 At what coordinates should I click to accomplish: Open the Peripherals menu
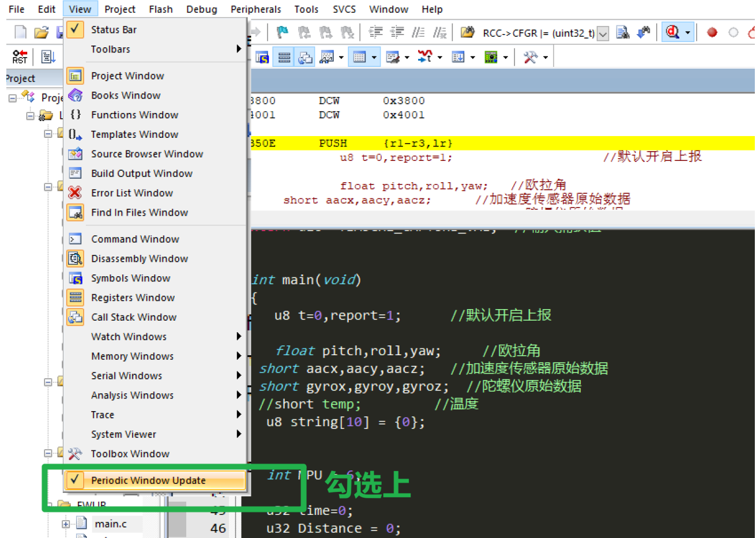coord(256,9)
